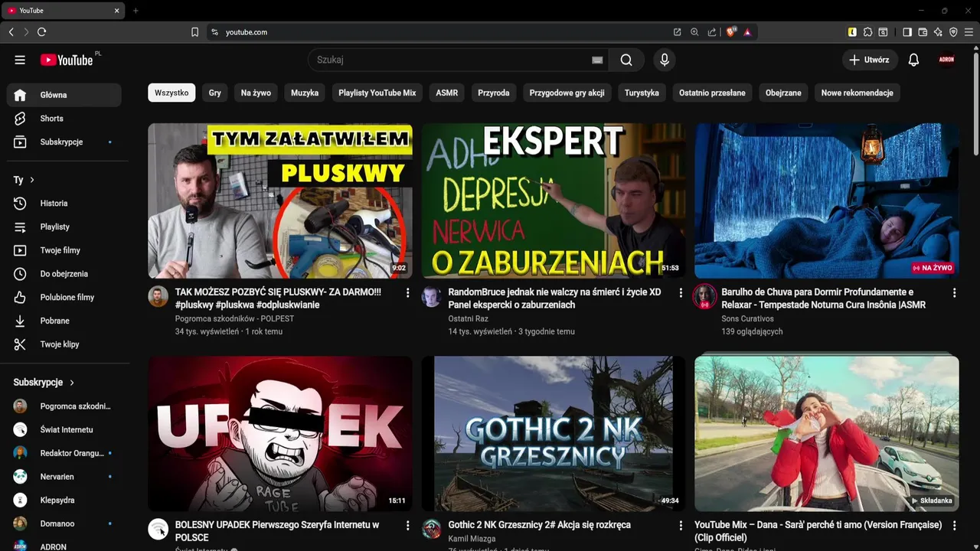Select the Turystyka filter chip

click(642, 93)
